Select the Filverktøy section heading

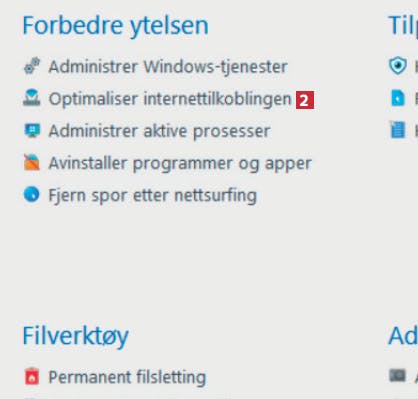(75, 336)
